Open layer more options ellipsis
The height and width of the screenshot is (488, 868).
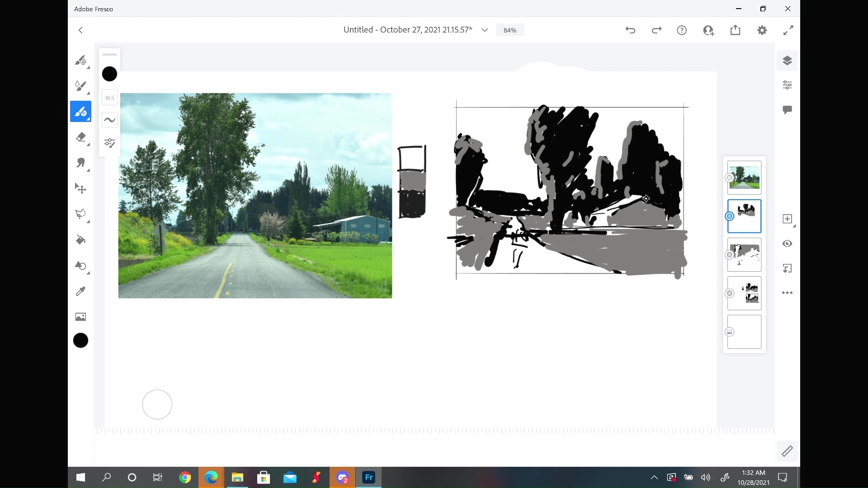(x=787, y=293)
